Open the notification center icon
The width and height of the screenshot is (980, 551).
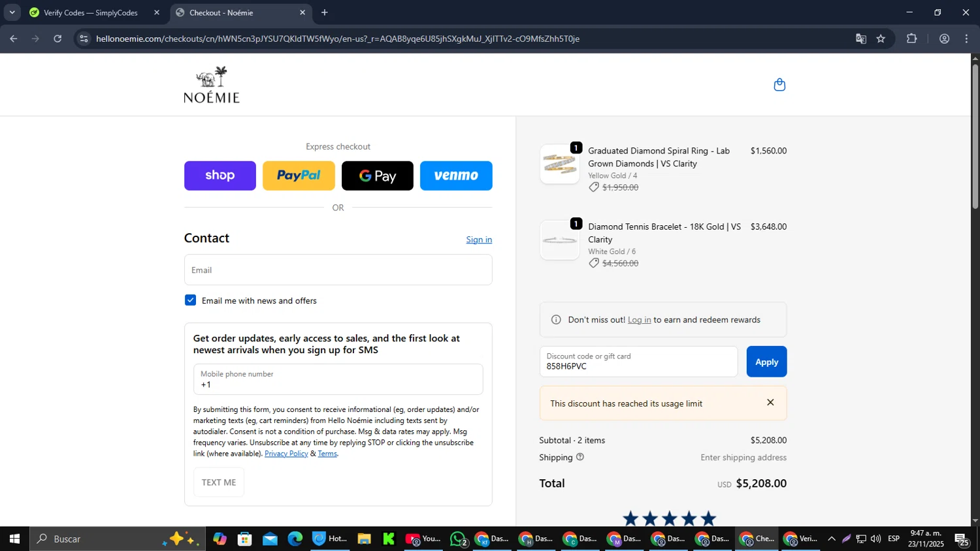tap(962, 539)
